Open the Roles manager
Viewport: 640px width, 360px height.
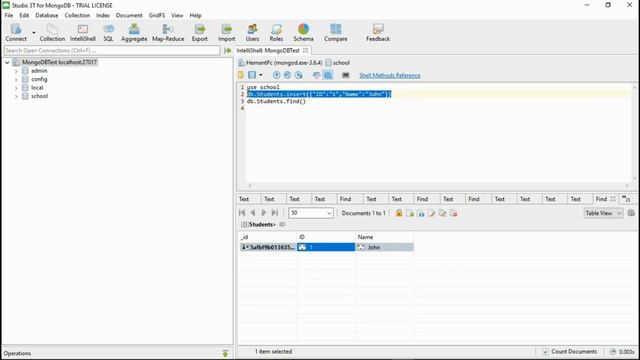(x=276, y=32)
